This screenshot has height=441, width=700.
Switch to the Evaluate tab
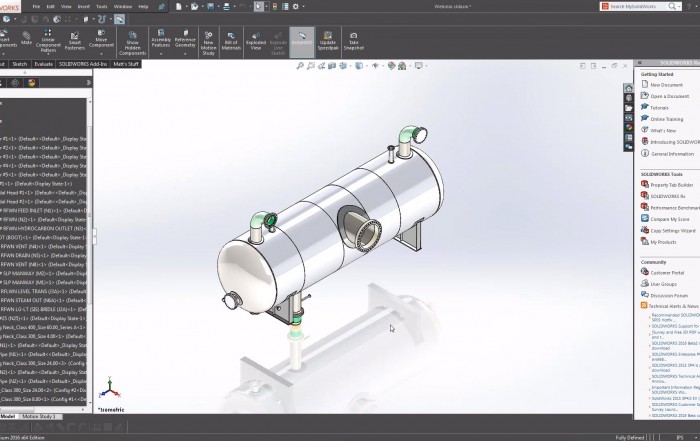[x=43, y=63]
